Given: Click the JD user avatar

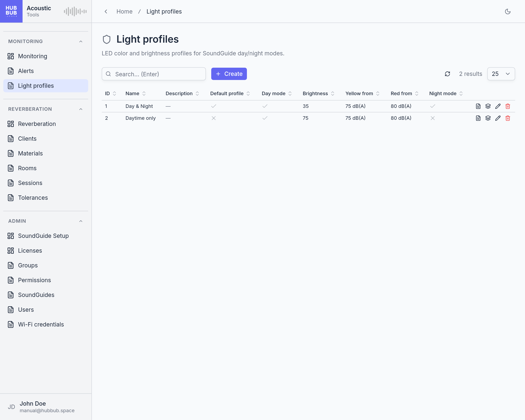Looking at the screenshot, I should tap(11, 407).
